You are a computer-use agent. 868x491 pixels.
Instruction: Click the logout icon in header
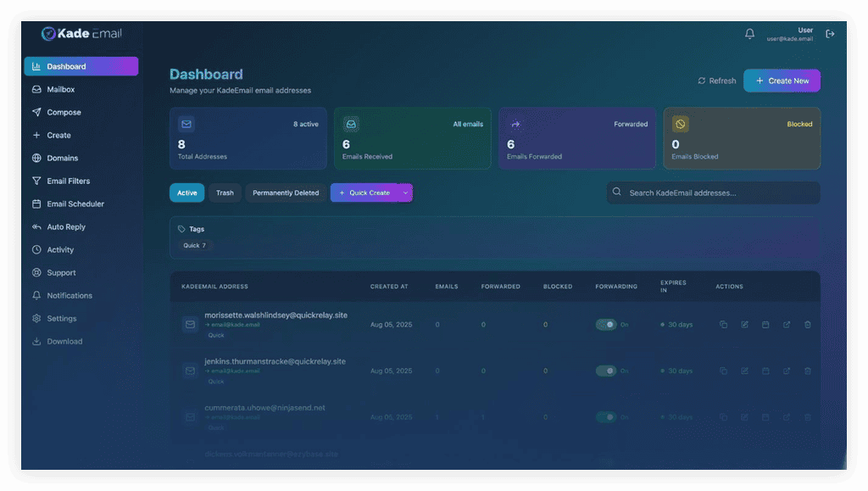coord(830,34)
